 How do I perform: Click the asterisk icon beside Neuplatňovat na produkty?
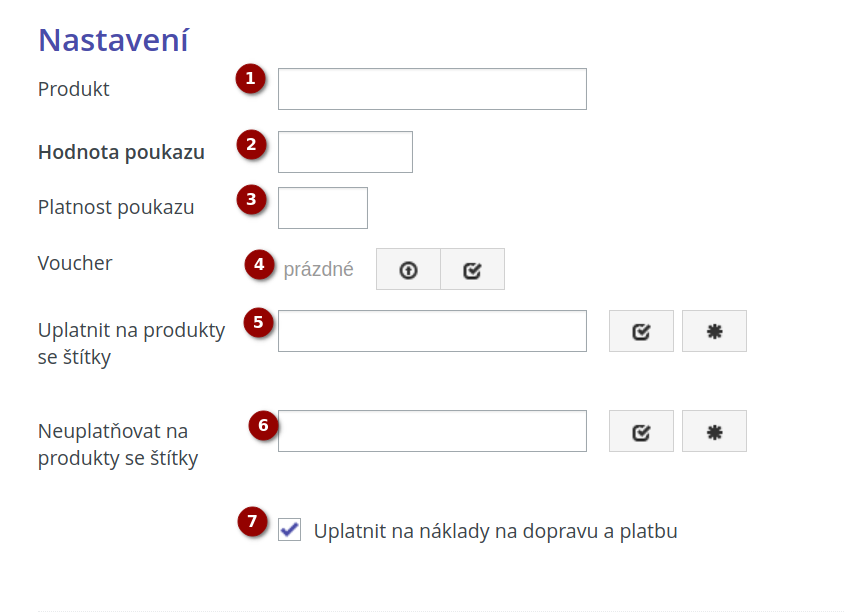tap(713, 430)
